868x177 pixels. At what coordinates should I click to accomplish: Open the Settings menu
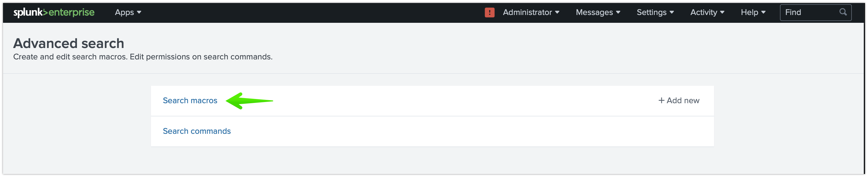tap(655, 13)
